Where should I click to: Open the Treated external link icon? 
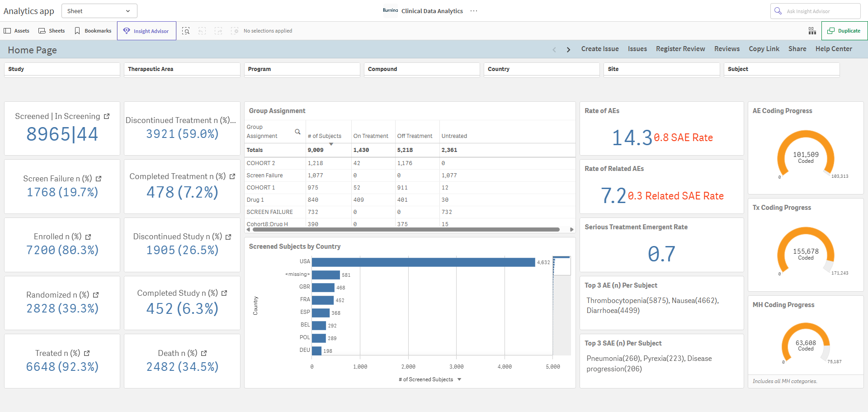click(87, 353)
